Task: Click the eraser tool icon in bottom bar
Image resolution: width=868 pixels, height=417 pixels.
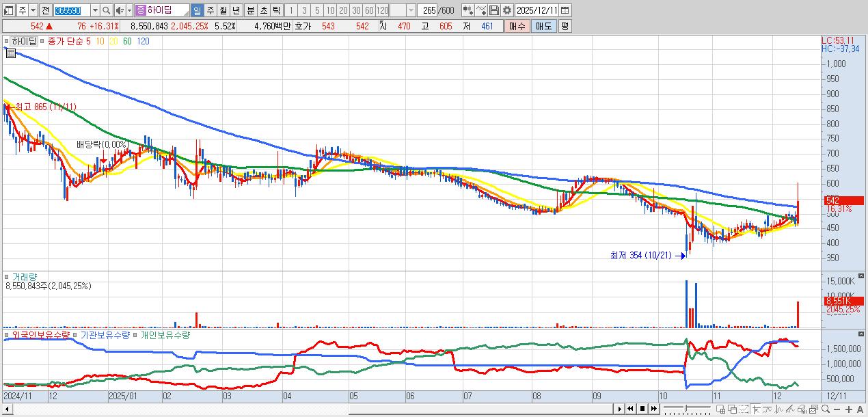Action: (802, 409)
